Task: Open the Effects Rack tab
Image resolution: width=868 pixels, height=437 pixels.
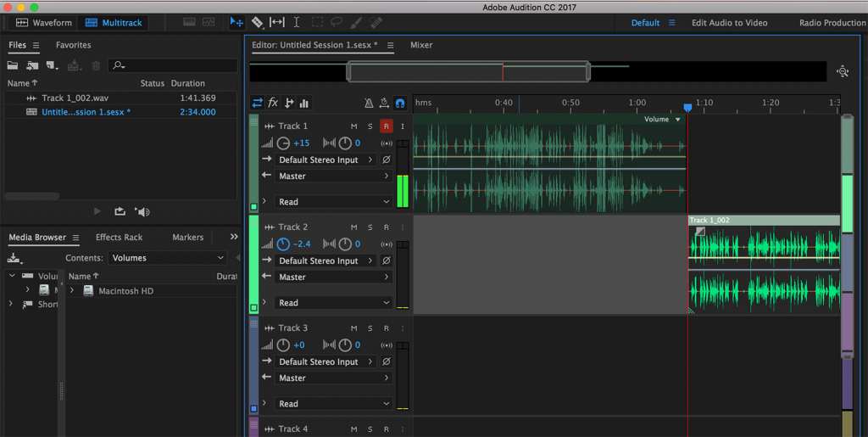Action: click(x=119, y=238)
